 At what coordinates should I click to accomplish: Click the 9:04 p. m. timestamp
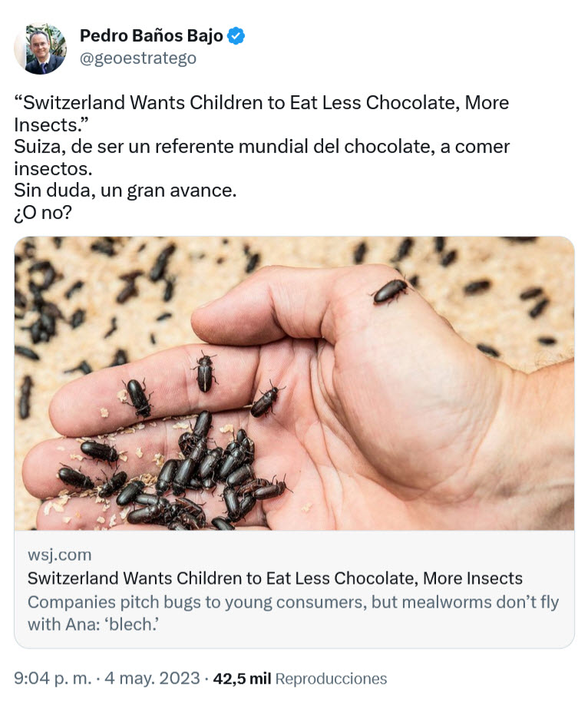[51, 679]
